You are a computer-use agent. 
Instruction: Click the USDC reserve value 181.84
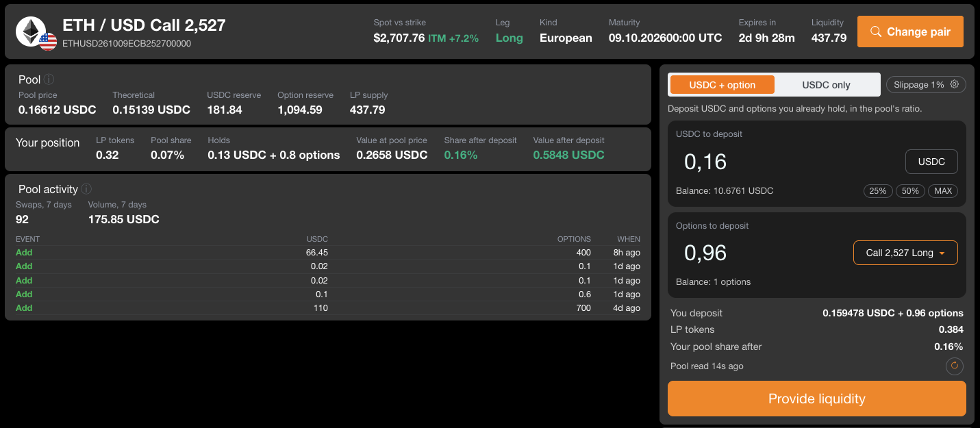coord(225,110)
